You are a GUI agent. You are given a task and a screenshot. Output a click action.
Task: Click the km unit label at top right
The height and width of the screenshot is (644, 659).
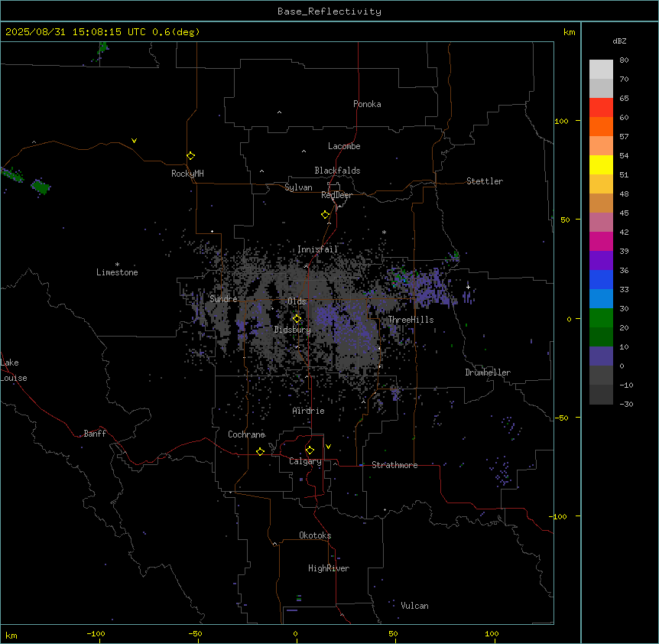point(570,32)
